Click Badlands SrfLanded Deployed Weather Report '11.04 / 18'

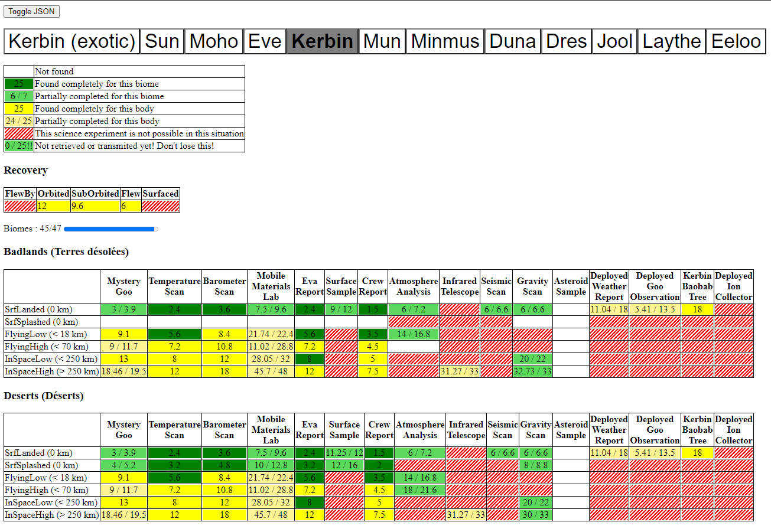609,309
